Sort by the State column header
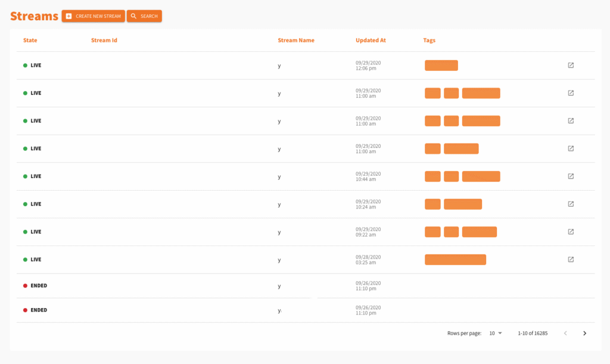This screenshot has width=610, height=364. pos(30,41)
